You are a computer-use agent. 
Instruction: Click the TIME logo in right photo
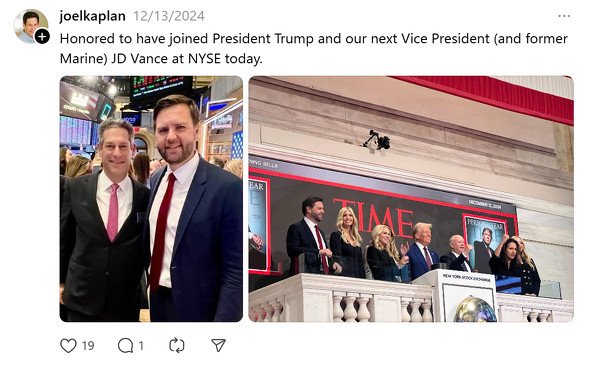(374, 217)
